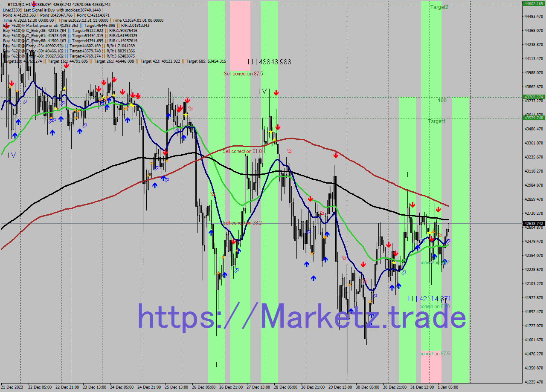Select the 'Entry -50: 40466.182' row
Viewport: 546px width, 392px height.
(x=69, y=51)
